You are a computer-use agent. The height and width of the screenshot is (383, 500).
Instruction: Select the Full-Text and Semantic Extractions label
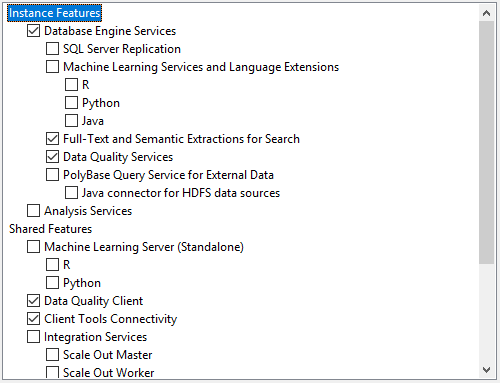pyautogui.click(x=181, y=139)
